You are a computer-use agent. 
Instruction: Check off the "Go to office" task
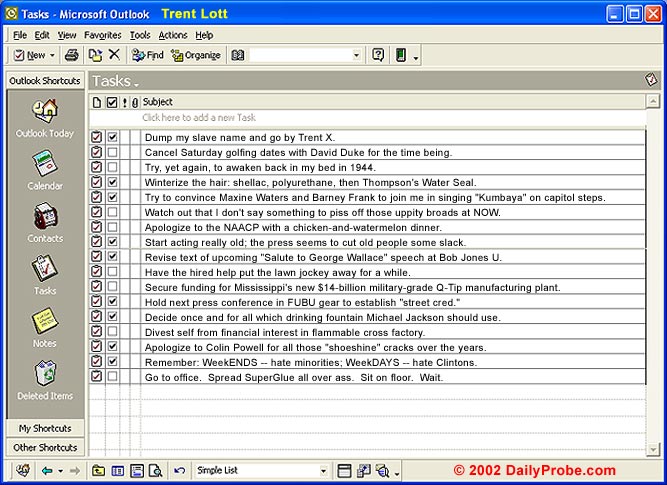(113, 377)
